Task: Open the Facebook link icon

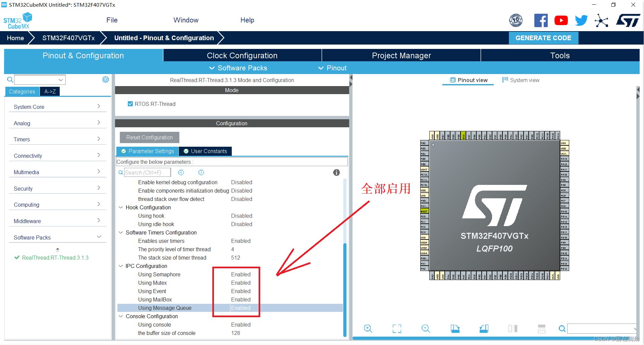Action: tap(541, 20)
